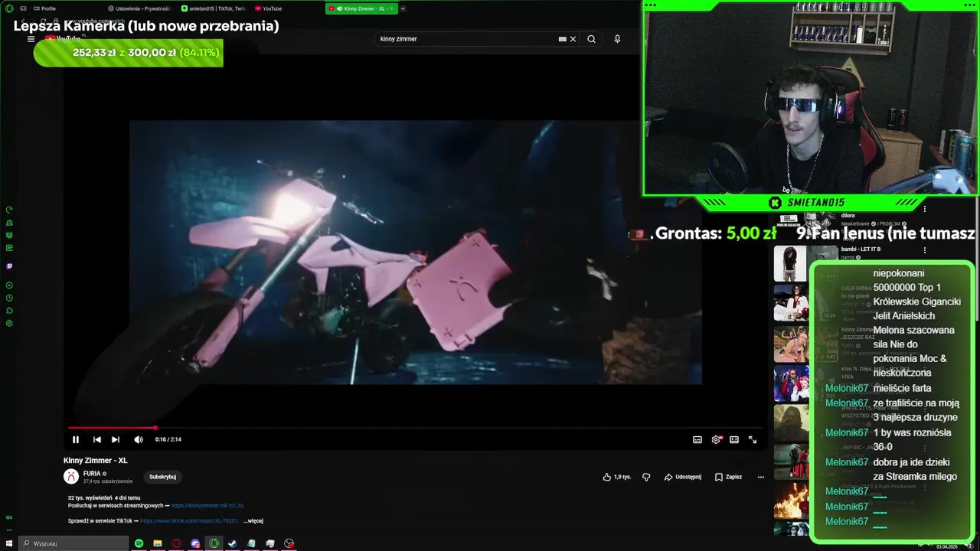Clear the YouTube search query
Viewport: 980px width, 551px height.
click(573, 39)
